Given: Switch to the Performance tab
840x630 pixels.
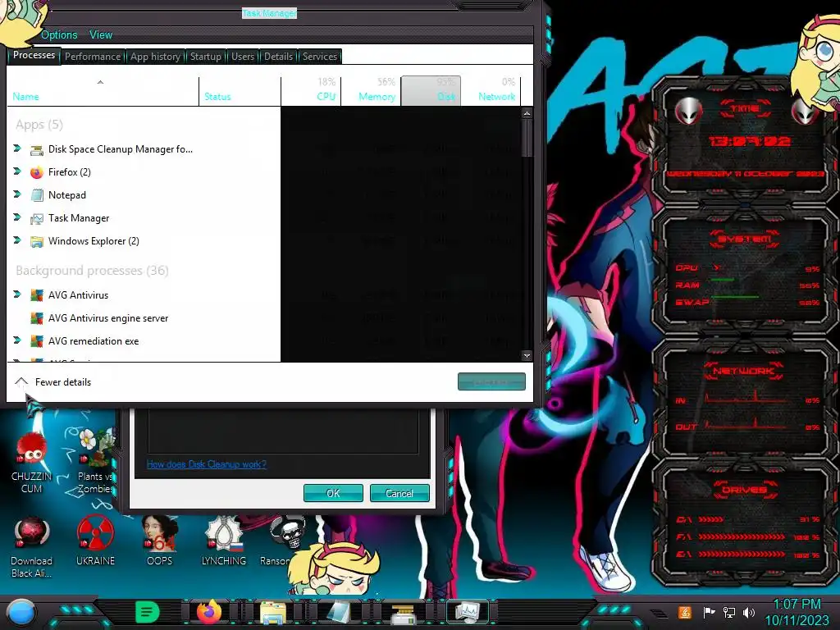Looking at the screenshot, I should point(93,57).
